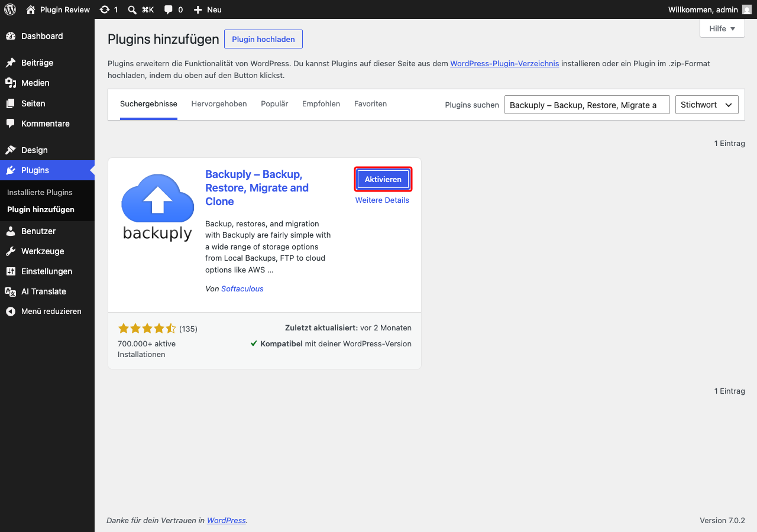Click the Dashboard gauge icon
The image size is (757, 532).
click(x=11, y=36)
